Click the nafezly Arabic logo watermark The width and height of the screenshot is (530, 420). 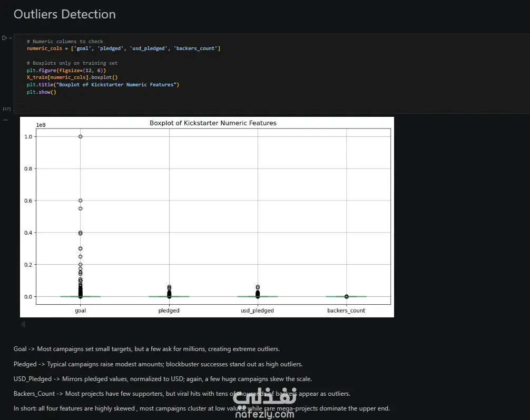[264, 396]
